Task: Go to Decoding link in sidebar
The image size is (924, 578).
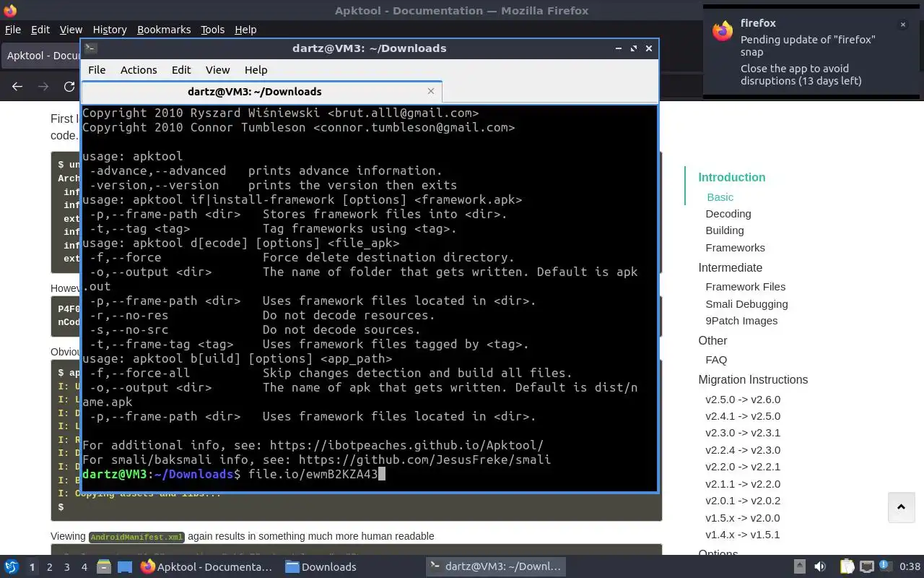Action: click(x=728, y=214)
